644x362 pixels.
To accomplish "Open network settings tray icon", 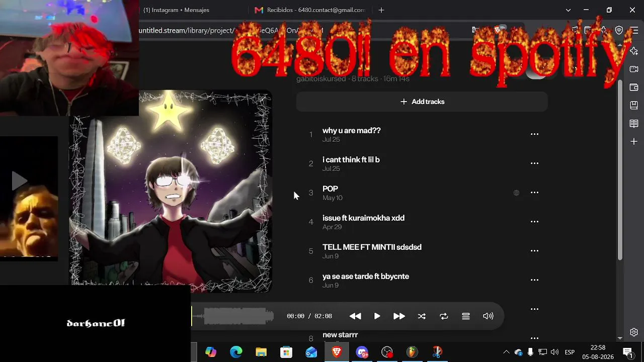I will click(542, 352).
